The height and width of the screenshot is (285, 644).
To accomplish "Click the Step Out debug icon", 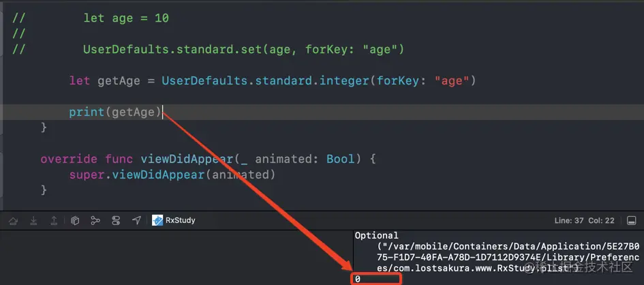I will point(54,221).
